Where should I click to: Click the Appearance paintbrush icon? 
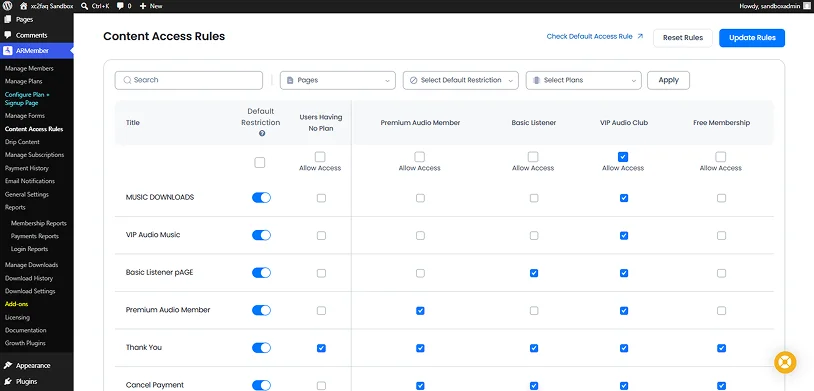click(8, 366)
